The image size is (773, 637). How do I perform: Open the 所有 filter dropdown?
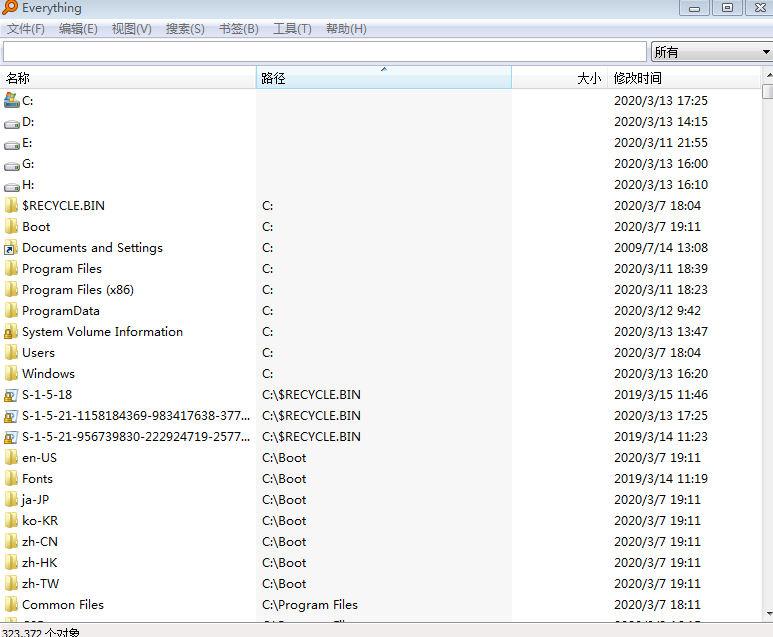[x=711, y=52]
